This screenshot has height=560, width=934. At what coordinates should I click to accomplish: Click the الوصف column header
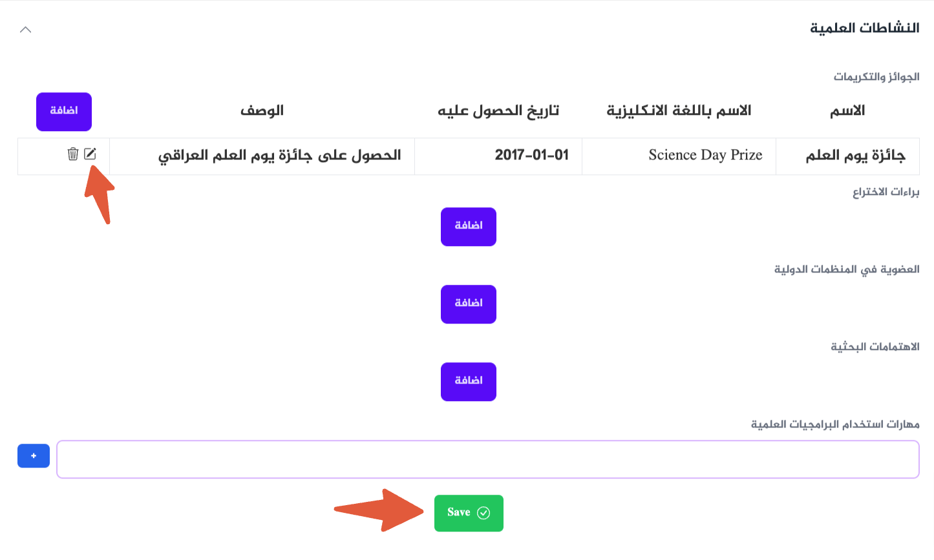pos(262,110)
